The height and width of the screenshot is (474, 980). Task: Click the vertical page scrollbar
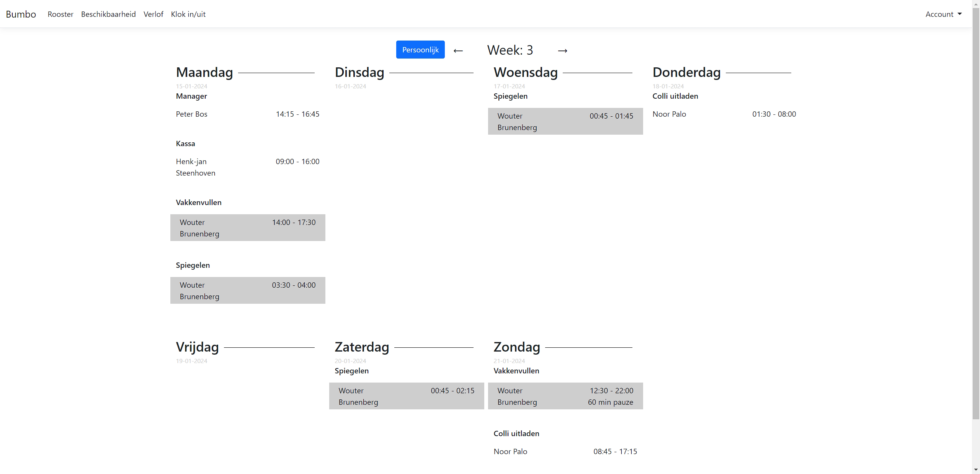point(976,214)
